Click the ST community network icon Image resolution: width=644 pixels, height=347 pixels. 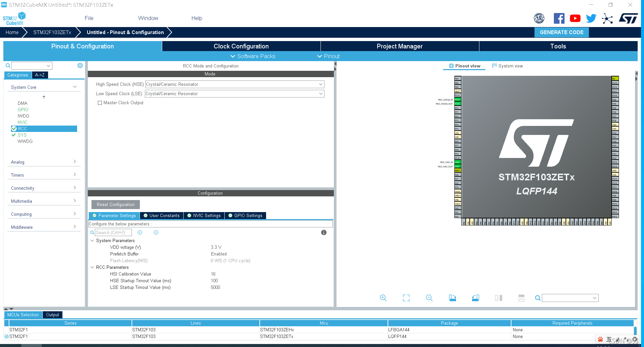click(607, 18)
